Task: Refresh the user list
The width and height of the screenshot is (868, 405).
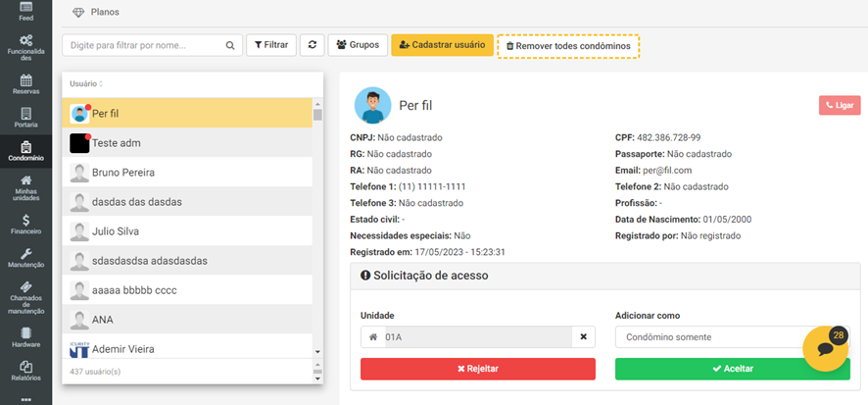Action: point(313,45)
